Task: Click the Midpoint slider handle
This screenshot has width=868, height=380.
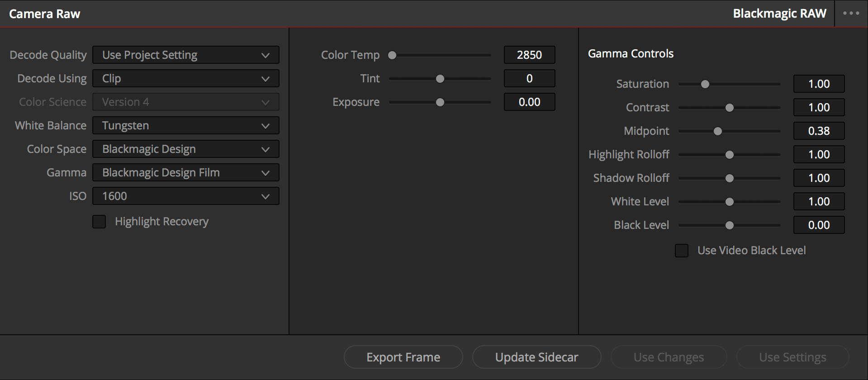Action: coord(718,131)
